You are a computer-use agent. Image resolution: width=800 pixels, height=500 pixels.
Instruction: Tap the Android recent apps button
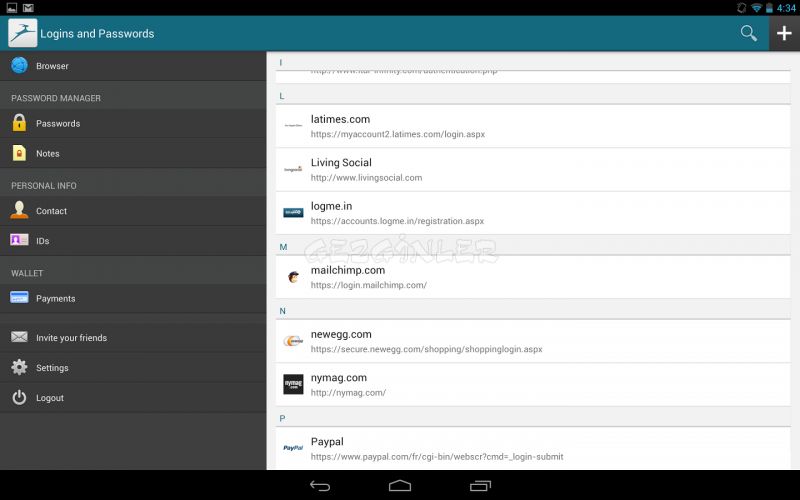pyautogui.click(x=480, y=486)
